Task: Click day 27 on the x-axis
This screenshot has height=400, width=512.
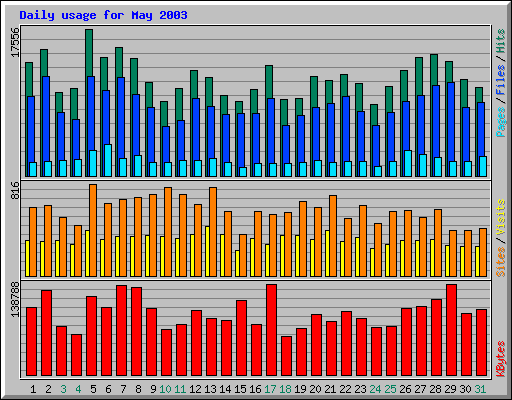Action: click(420, 389)
